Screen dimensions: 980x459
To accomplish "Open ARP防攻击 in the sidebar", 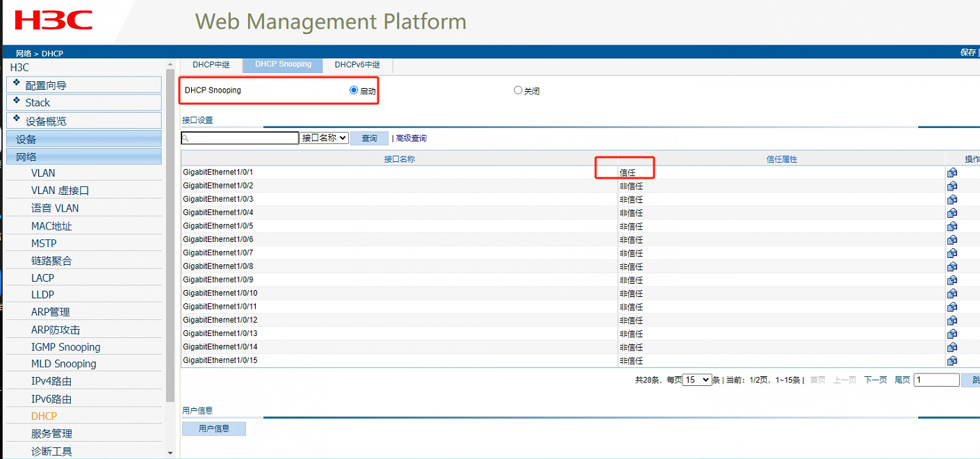I will pos(56,330).
